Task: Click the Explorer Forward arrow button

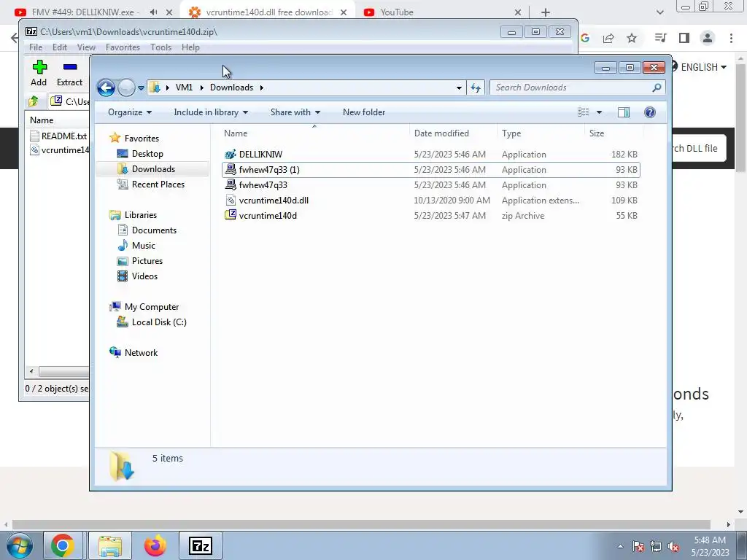Action: (126, 87)
